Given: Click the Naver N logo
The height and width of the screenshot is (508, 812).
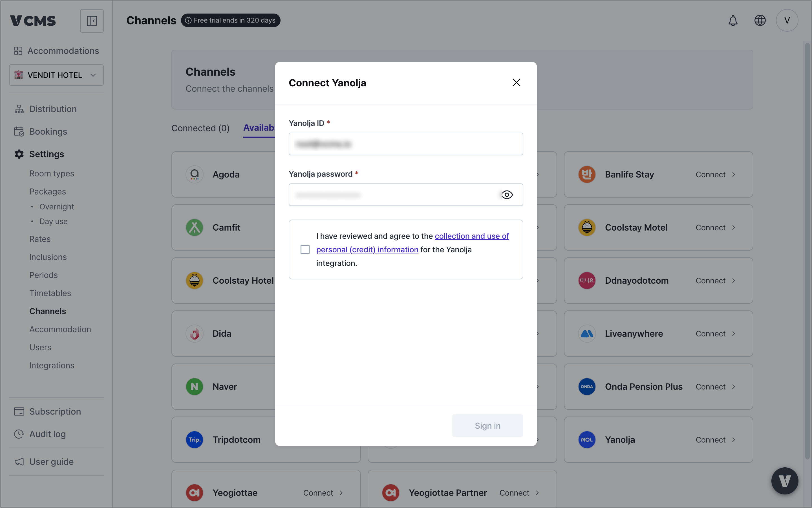Looking at the screenshot, I should click(x=195, y=387).
